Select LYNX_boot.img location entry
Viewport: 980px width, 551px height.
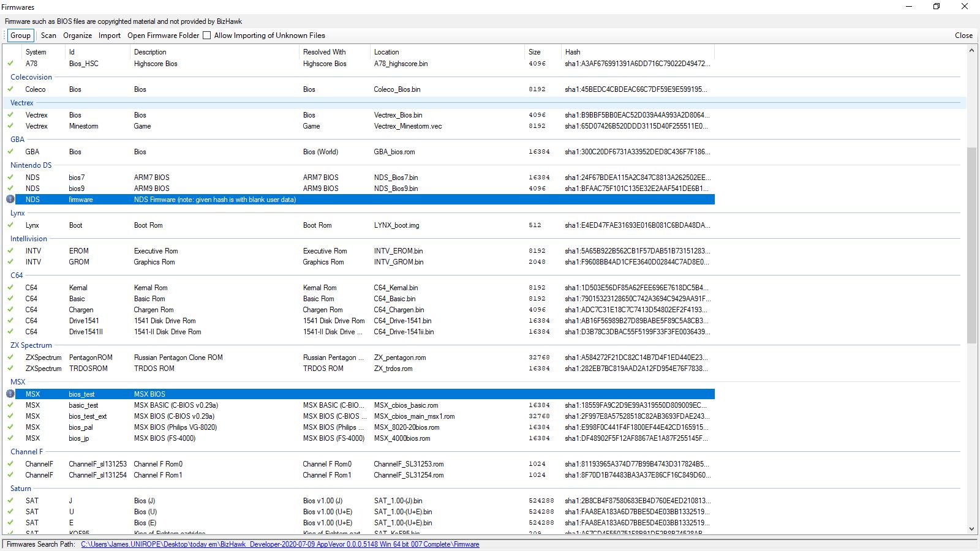pos(396,225)
